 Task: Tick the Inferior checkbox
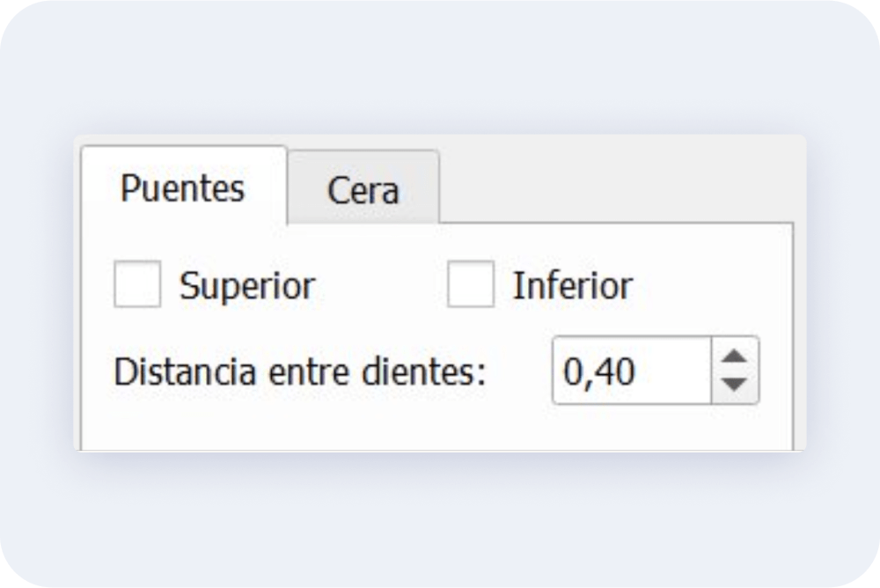471,284
